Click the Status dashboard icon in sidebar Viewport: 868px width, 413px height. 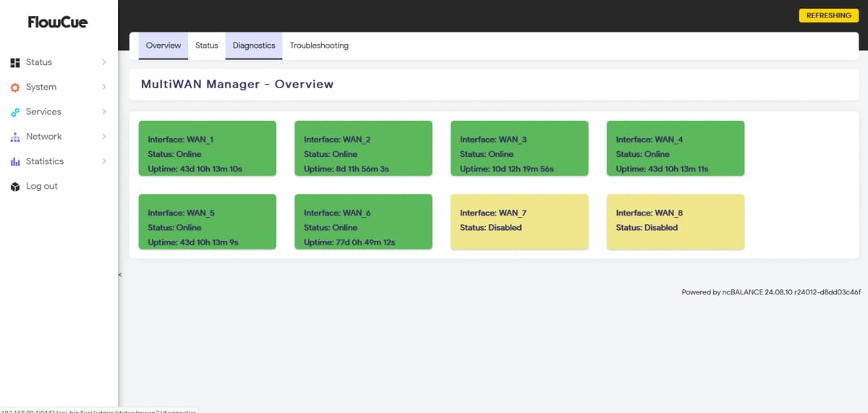tap(14, 63)
